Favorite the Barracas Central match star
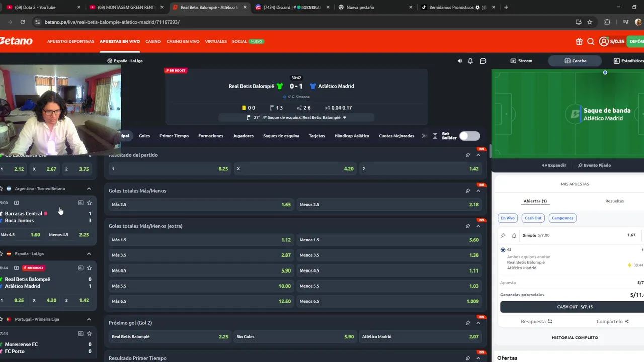Image resolution: width=644 pixels, height=362 pixels. [89, 203]
